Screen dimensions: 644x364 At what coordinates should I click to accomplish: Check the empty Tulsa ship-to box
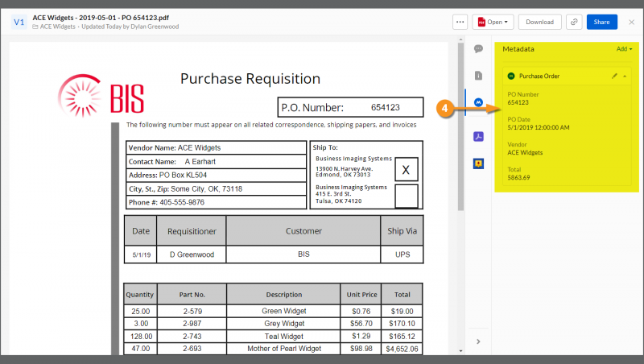(x=406, y=196)
